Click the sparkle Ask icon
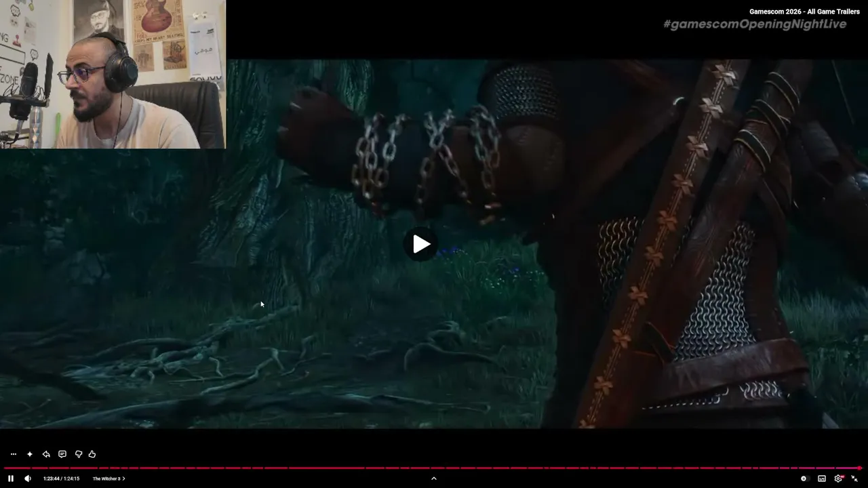Viewport: 868px width, 488px height. click(30, 454)
